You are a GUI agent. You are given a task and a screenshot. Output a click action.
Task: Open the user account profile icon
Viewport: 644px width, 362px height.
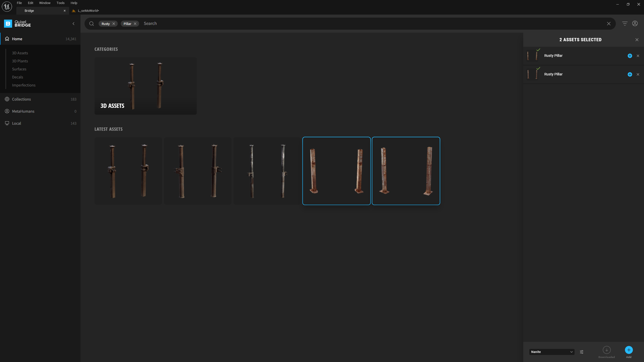pos(635,24)
